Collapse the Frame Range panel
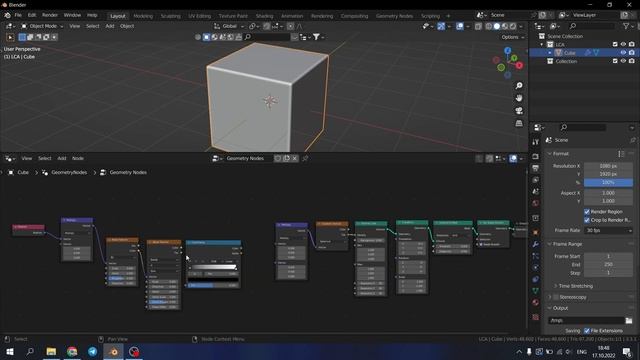Viewport: 640px width, 360px height. pos(549,244)
